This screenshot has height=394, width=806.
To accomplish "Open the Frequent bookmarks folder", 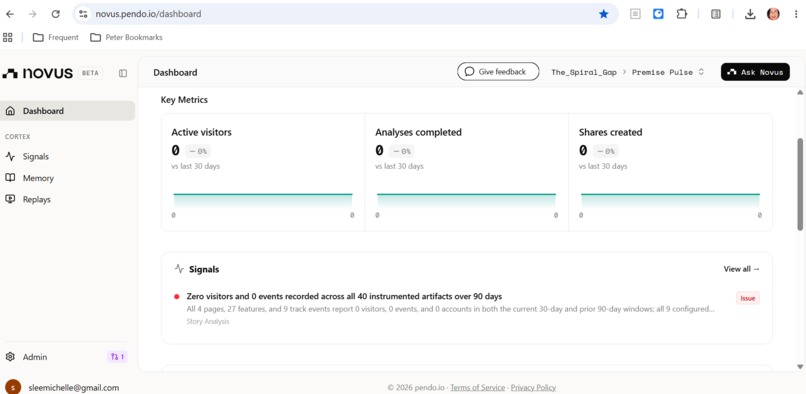I will point(56,37).
